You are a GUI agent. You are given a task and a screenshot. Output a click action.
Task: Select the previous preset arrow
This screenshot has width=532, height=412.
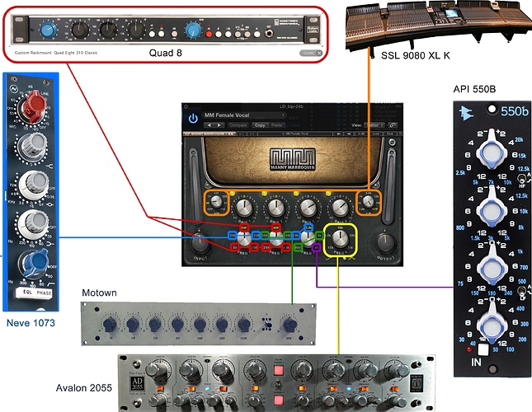(x=209, y=125)
